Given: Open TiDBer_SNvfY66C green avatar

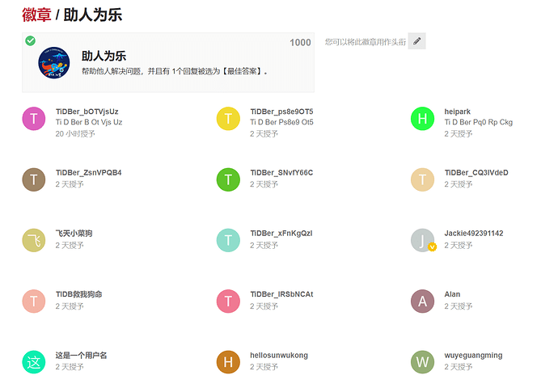Looking at the screenshot, I should (x=228, y=179).
